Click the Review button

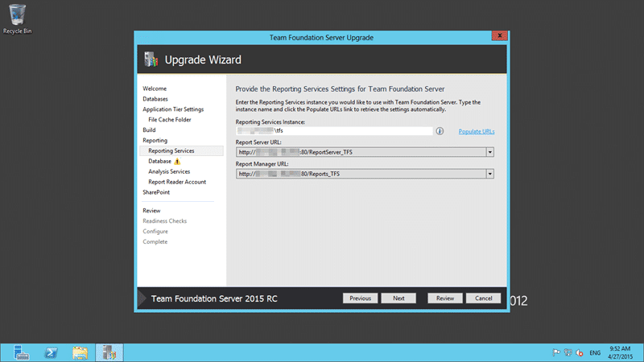point(445,298)
